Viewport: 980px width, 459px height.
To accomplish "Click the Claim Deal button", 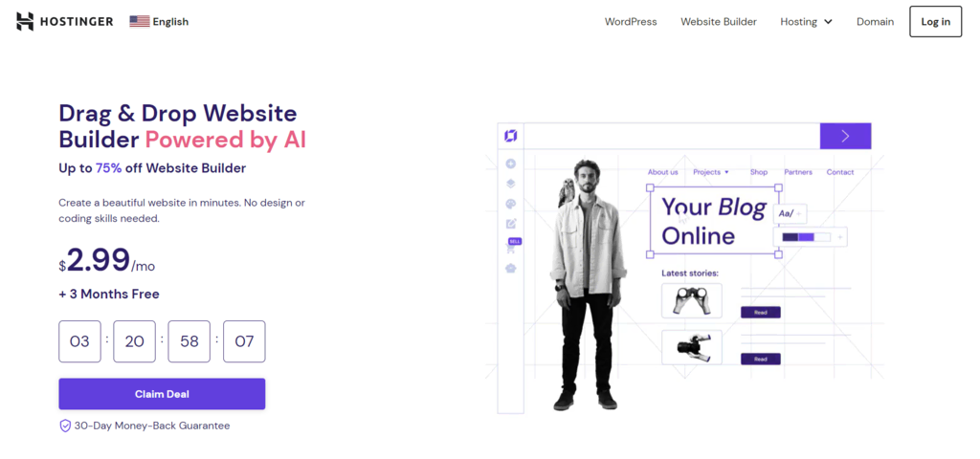I will [x=162, y=394].
